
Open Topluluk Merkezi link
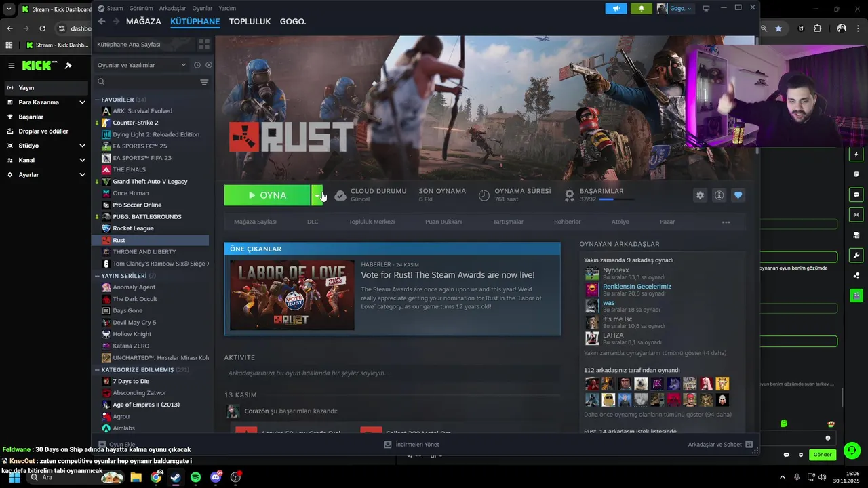coord(372,222)
